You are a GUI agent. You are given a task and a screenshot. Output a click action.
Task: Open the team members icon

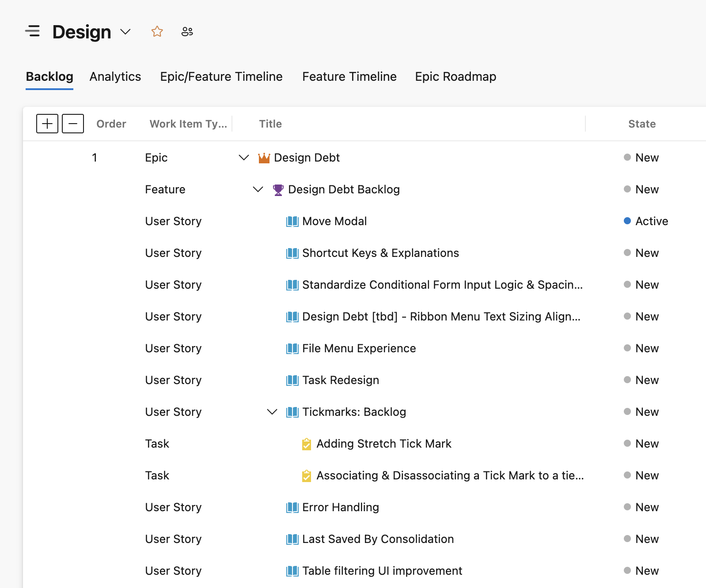(187, 32)
